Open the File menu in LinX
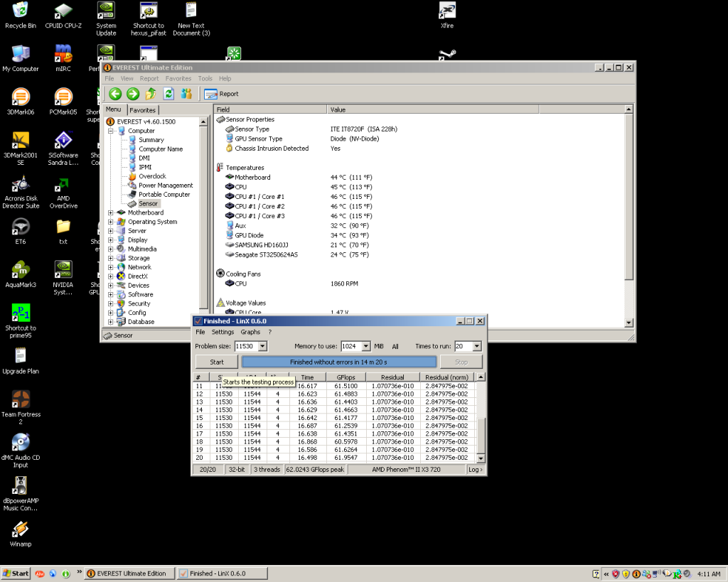728x582 pixels. (200, 333)
